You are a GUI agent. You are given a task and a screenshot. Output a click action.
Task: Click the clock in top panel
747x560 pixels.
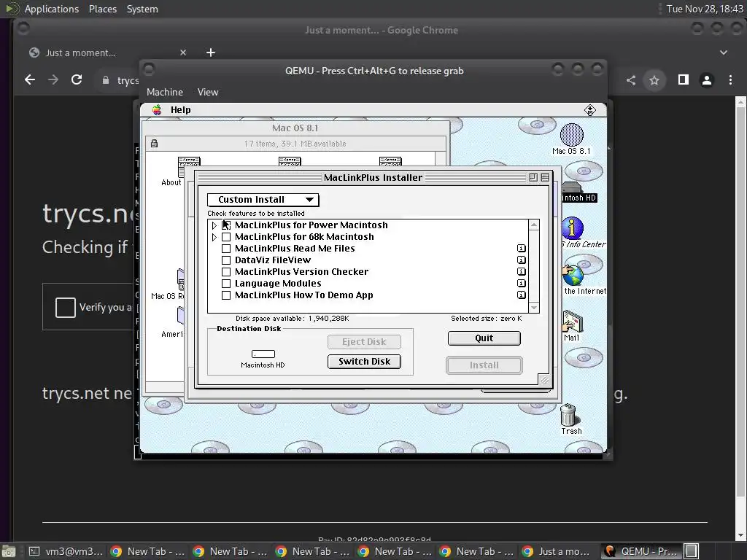(705, 9)
